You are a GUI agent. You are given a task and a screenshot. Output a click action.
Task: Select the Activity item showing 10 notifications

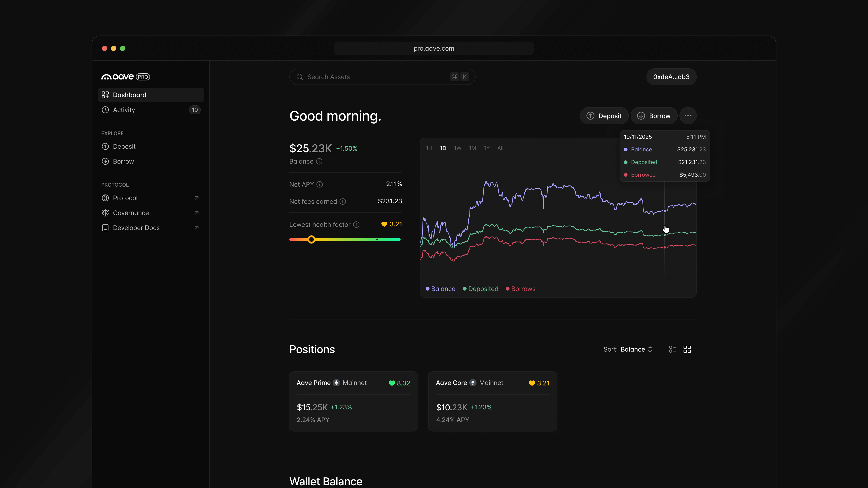tap(124, 110)
